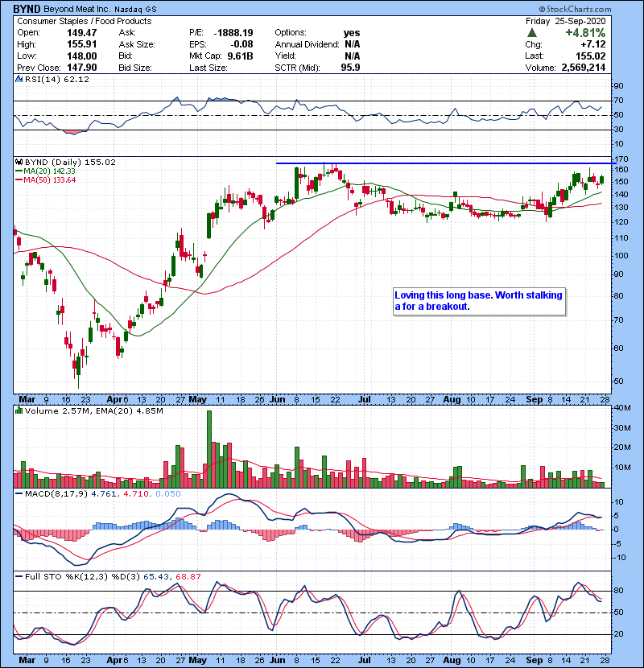This screenshot has width=644, height=668.
Task: Click the RSI(14) legend marker icon
Action: point(18,78)
